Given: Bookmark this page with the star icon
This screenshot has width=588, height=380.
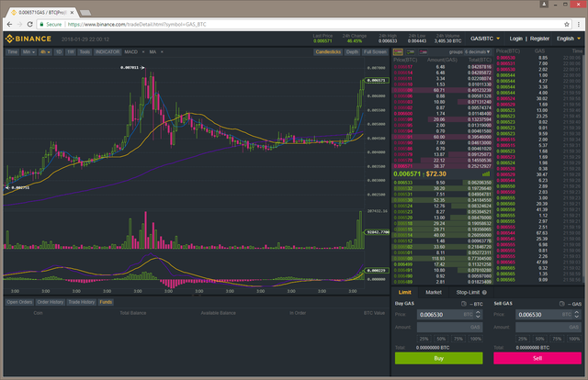Looking at the screenshot, I should click(x=567, y=25).
